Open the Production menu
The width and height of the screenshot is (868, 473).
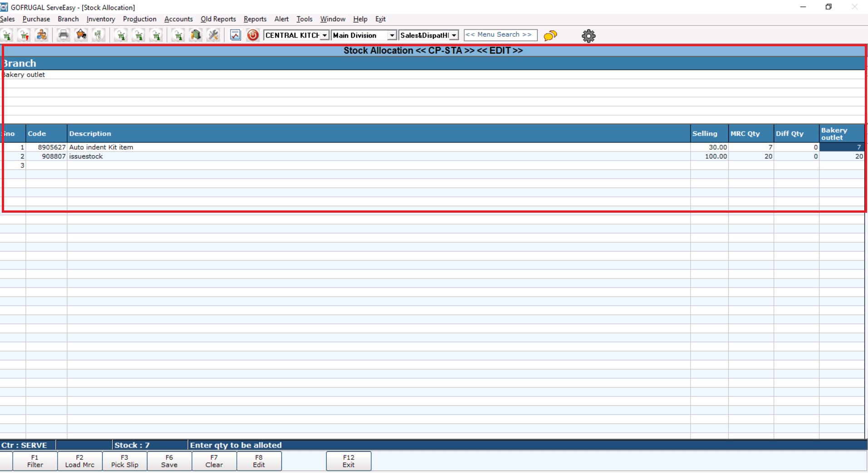pyautogui.click(x=139, y=19)
